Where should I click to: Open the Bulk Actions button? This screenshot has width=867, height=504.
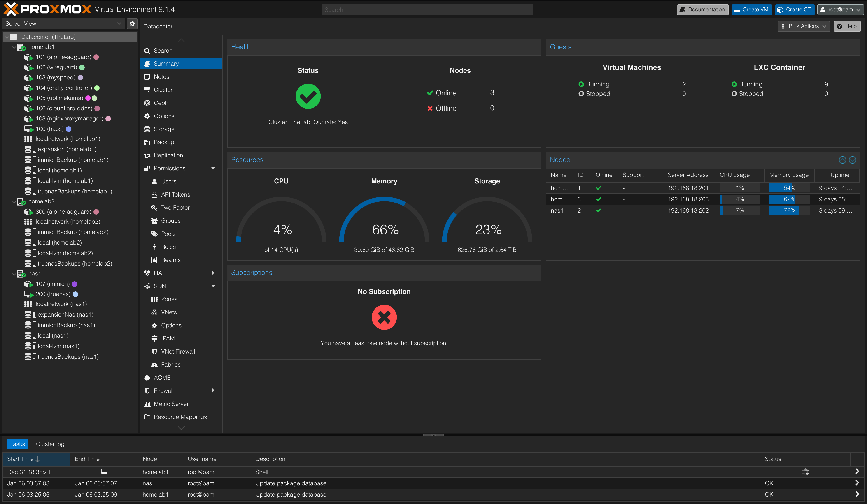(803, 26)
